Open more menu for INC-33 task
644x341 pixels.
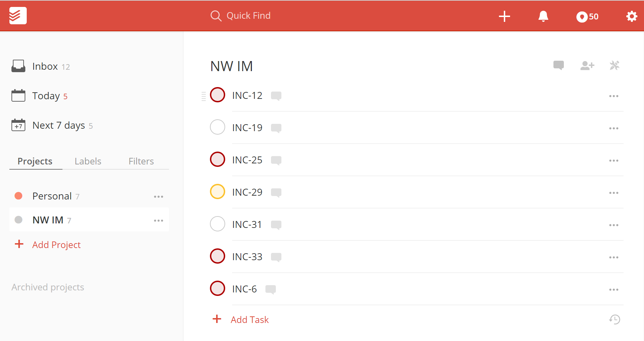click(x=613, y=257)
